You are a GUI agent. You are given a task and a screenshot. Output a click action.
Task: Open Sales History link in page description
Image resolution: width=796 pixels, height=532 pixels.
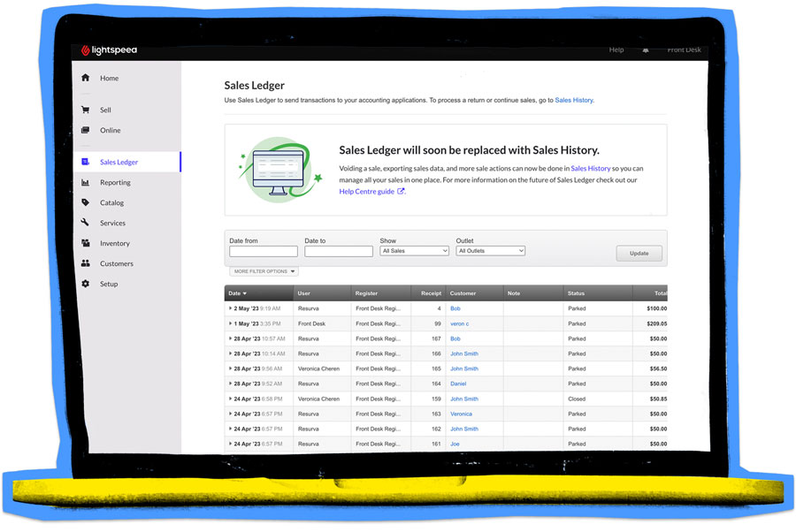(x=574, y=100)
